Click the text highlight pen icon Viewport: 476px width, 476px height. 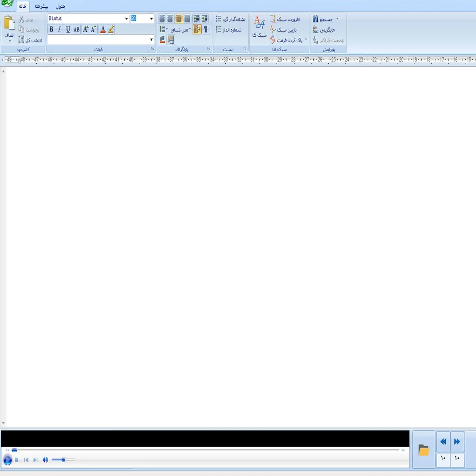(x=111, y=29)
